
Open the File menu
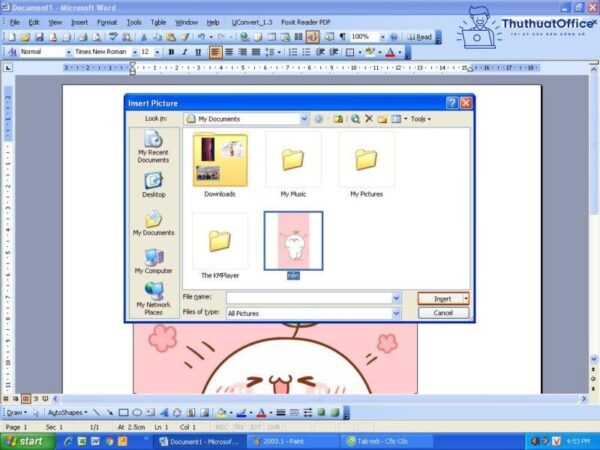pyautogui.click(x=15, y=23)
